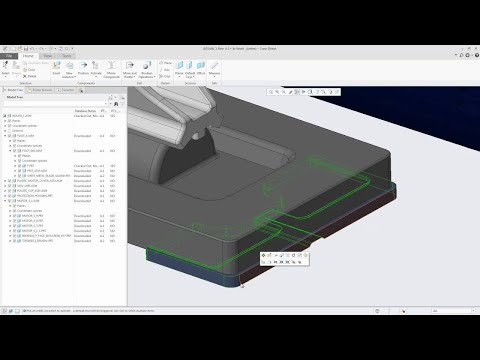480x360 pixels.
Task: Switch to the Favorites tab
Action: click(x=66, y=90)
